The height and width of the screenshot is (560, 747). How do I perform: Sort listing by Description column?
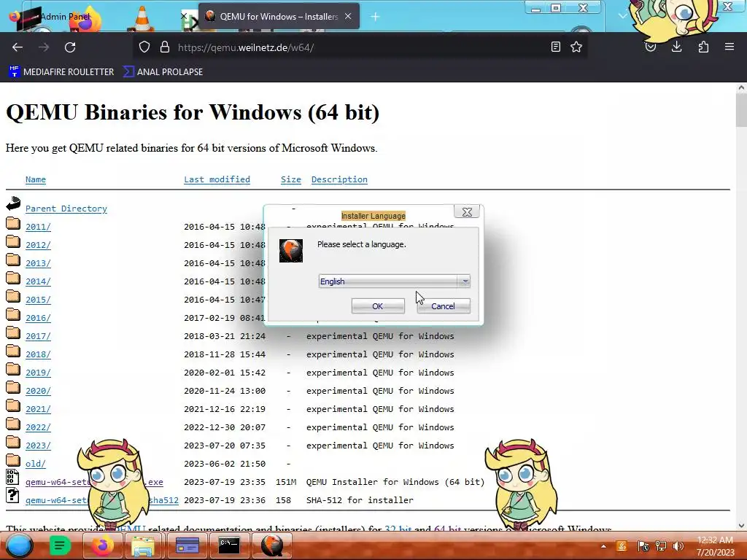[x=339, y=179]
